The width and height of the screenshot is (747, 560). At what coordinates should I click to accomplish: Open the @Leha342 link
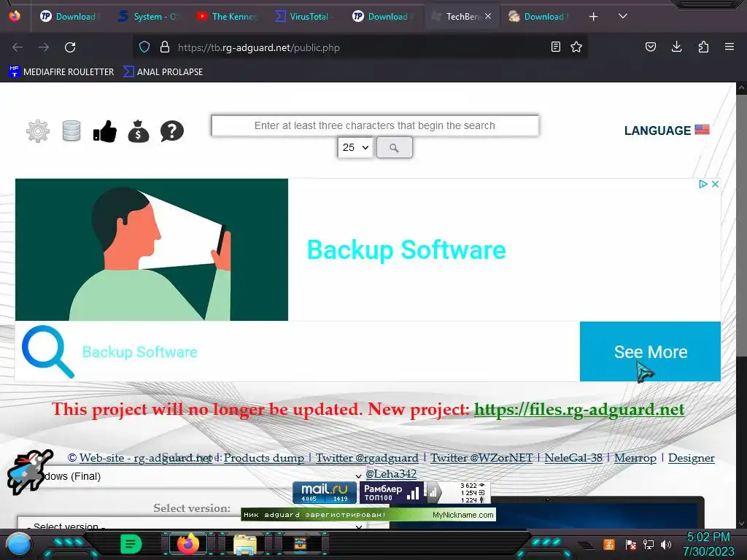391,474
